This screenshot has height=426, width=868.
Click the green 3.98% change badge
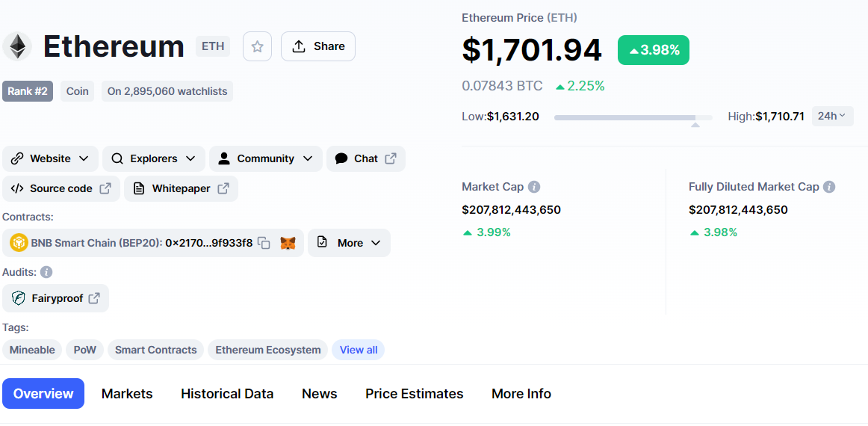coord(653,50)
